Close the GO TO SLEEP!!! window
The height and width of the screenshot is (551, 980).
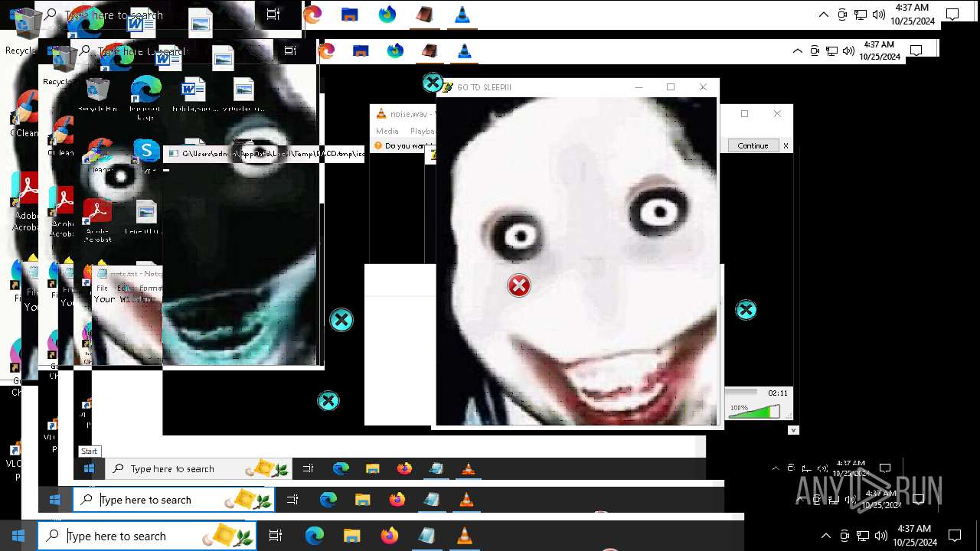click(x=703, y=87)
